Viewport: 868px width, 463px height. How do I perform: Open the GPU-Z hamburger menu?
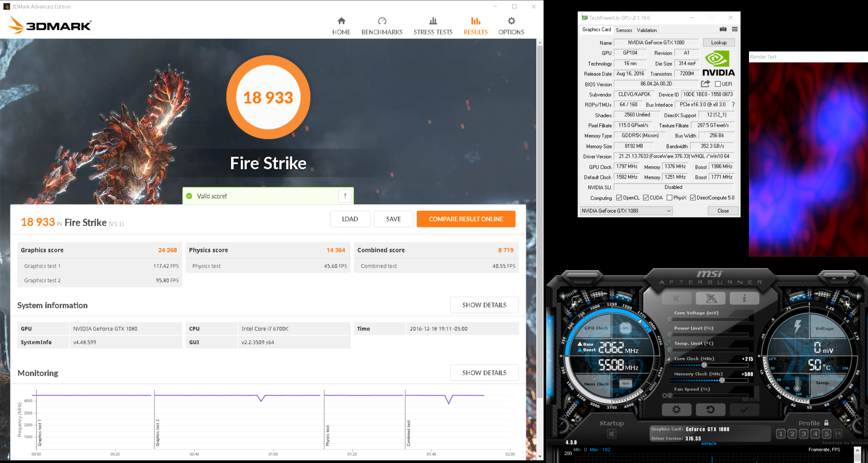point(735,29)
